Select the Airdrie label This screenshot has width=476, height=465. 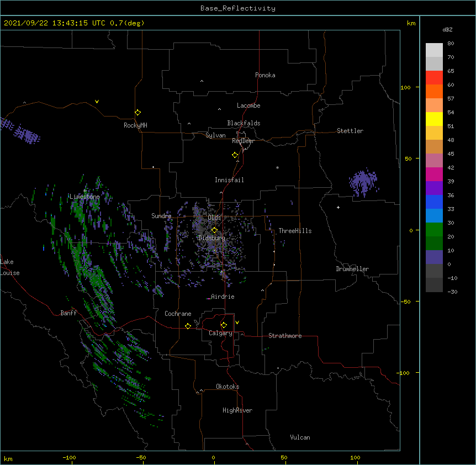tap(223, 297)
